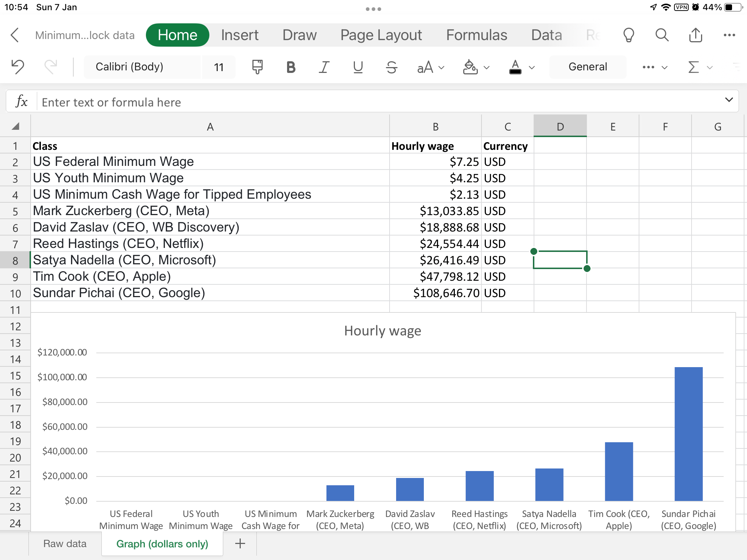
Task: Open the more options menu in title bar
Action: click(x=729, y=35)
